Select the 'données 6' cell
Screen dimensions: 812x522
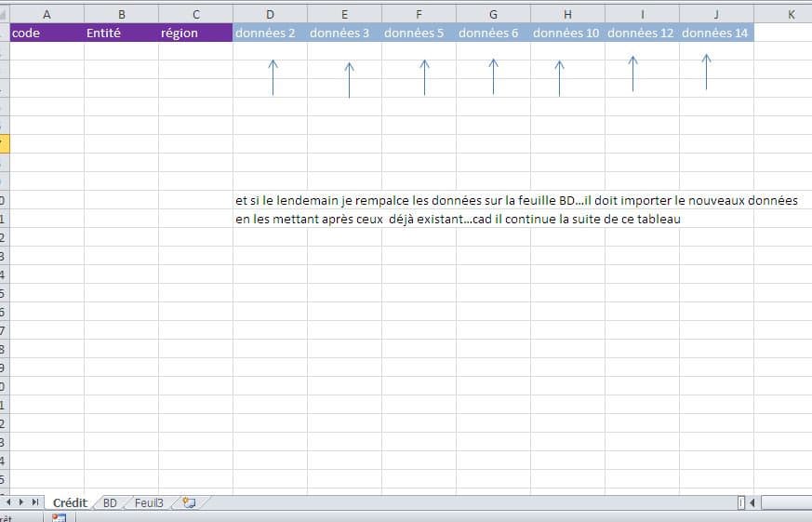(493, 33)
